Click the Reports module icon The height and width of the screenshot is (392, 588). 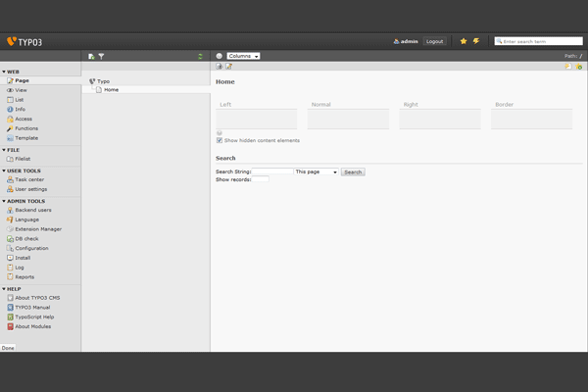(x=10, y=276)
